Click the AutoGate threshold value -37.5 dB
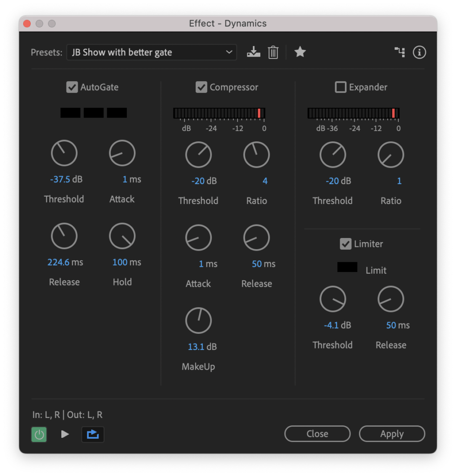The image size is (456, 476). coord(66,179)
